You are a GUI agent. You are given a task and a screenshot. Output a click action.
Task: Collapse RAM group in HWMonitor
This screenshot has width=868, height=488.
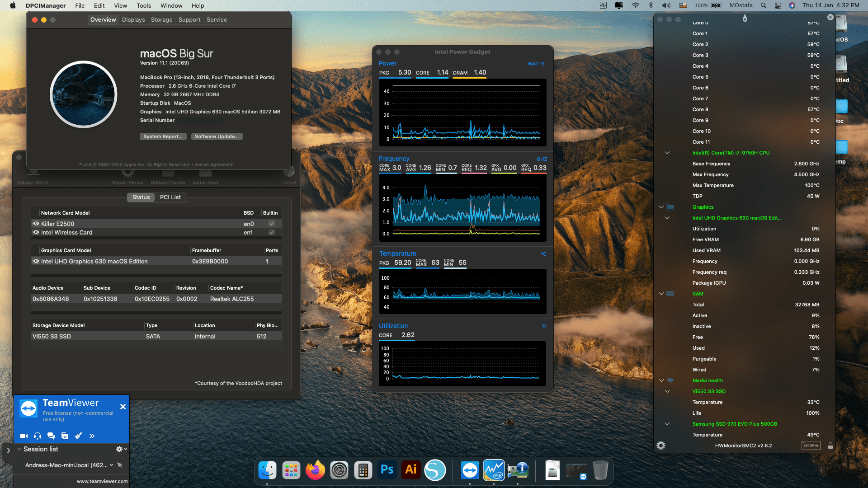pyautogui.click(x=661, y=294)
